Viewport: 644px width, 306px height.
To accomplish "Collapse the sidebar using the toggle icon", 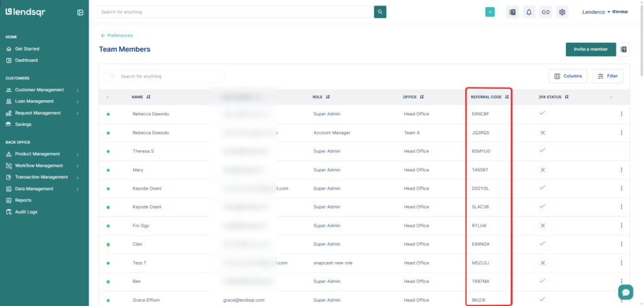I will point(80,12).
